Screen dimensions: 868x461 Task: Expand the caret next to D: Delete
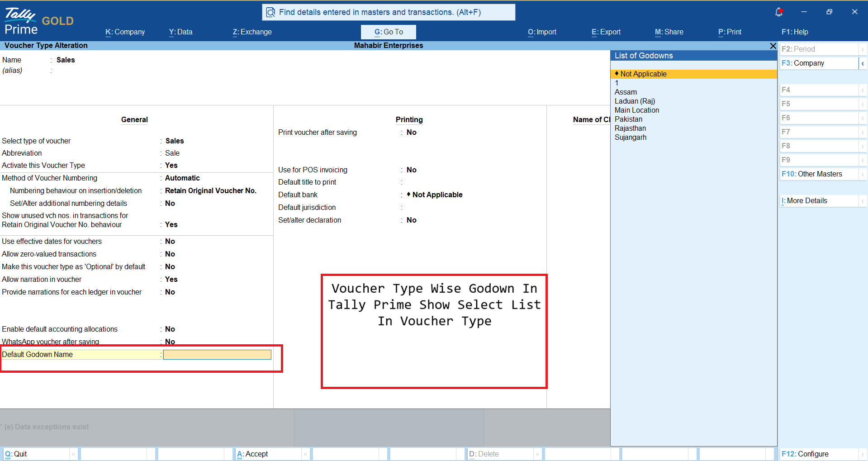537,454
